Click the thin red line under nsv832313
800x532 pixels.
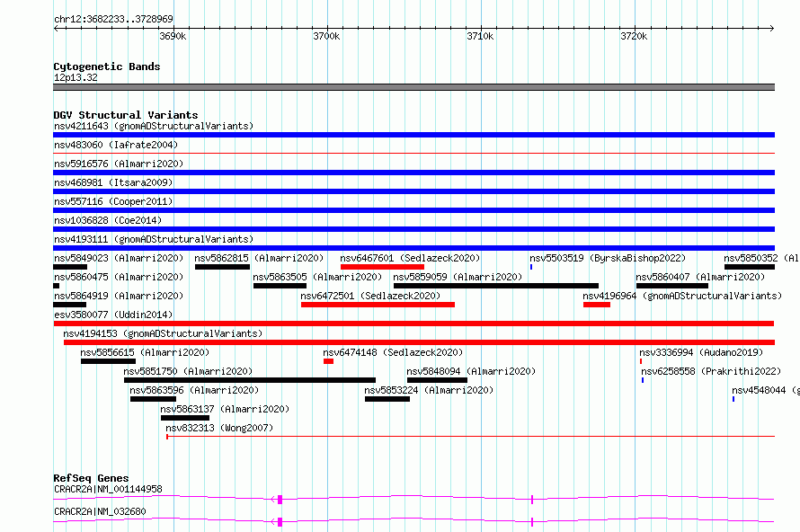(470, 437)
